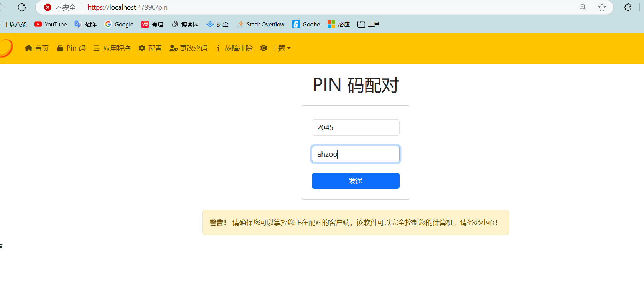Navigate to 配置 configuration page
The height and width of the screenshot is (281, 644).
tap(150, 48)
